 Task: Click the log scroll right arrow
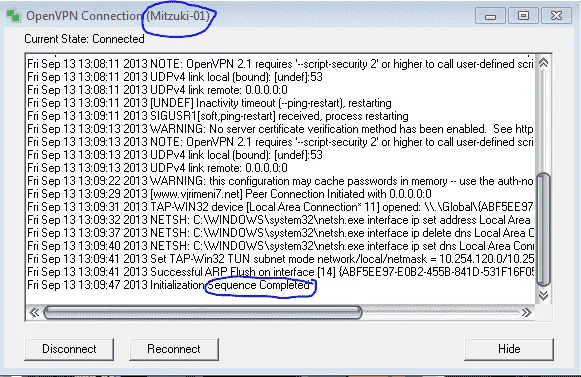[526, 312]
